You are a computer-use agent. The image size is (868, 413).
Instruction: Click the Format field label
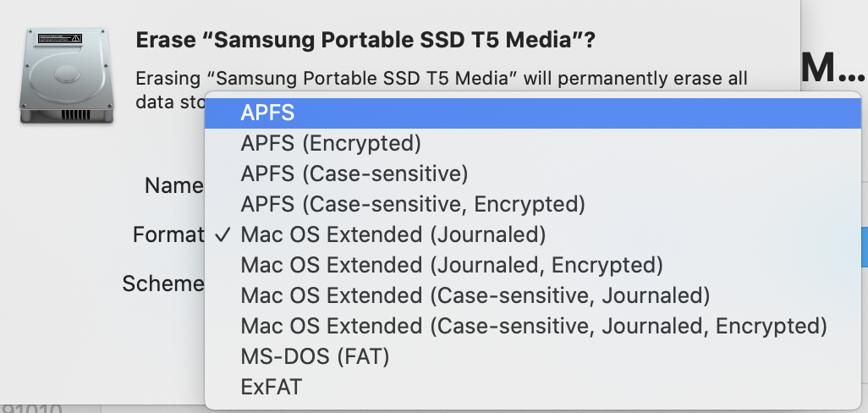[x=168, y=234]
